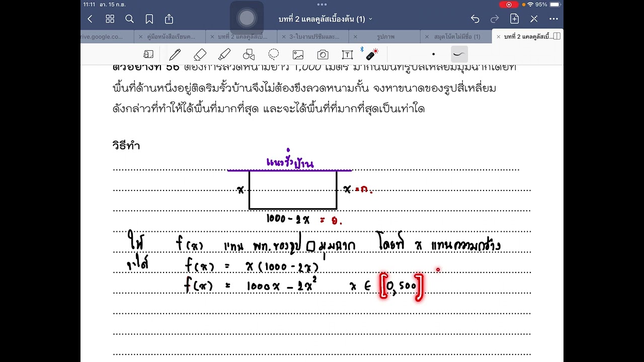
Task: Switch to the รูปภาพ tab
Action: pyautogui.click(x=386, y=37)
